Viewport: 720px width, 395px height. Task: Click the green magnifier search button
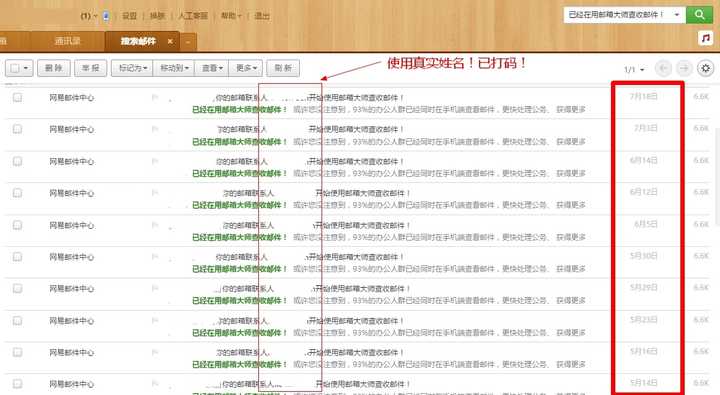[699, 15]
